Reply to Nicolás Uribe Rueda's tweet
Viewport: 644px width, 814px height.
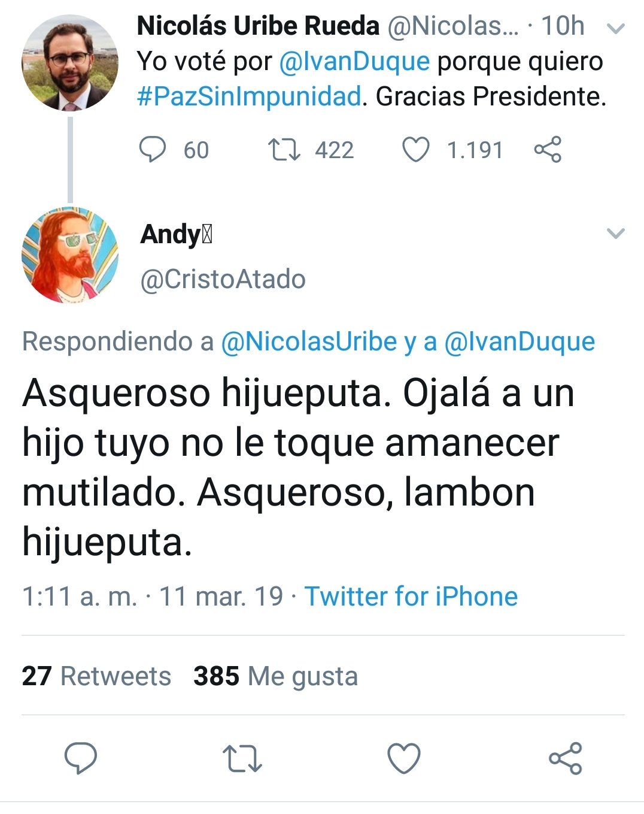(x=152, y=150)
